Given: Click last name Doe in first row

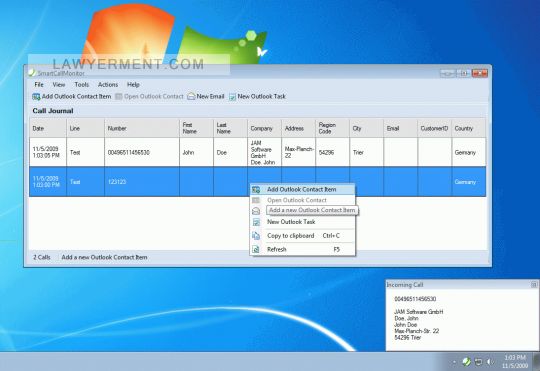Looking at the screenshot, I should coord(230,152).
